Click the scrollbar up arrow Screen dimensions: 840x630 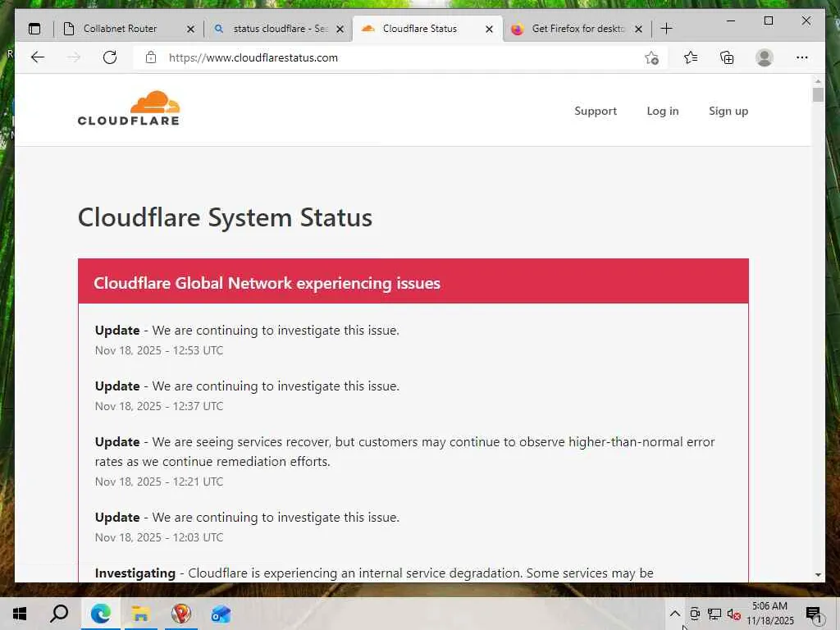[x=818, y=81]
